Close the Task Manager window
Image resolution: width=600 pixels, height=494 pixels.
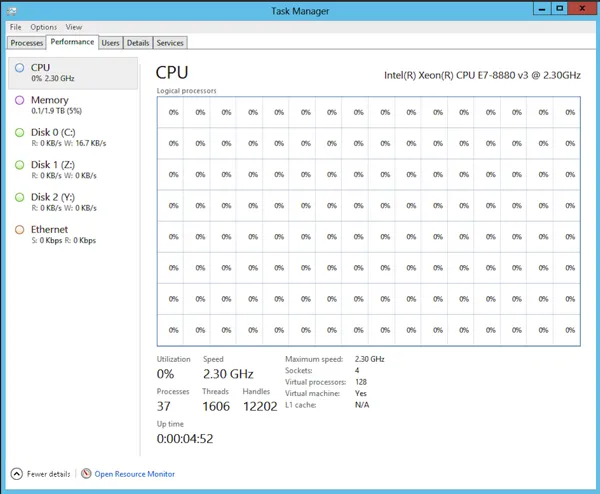582,8
